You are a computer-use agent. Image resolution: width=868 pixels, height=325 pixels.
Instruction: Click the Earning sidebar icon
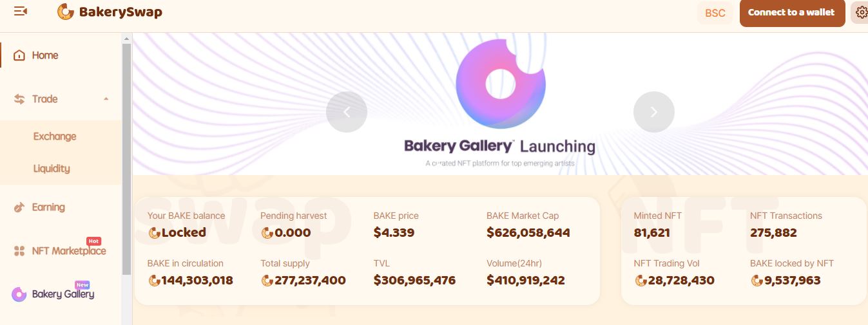(x=19, y=207)
